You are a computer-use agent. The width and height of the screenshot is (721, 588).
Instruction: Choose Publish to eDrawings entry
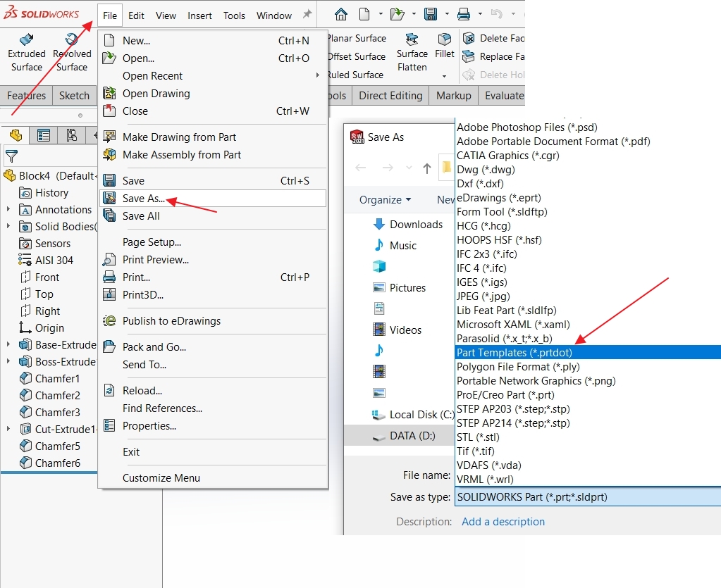(213, 320)
